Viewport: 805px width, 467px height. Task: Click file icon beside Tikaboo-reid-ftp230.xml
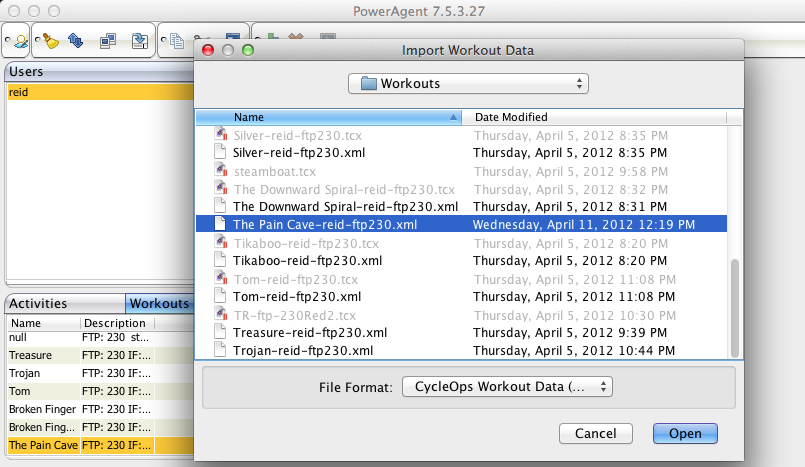[220, 260]
